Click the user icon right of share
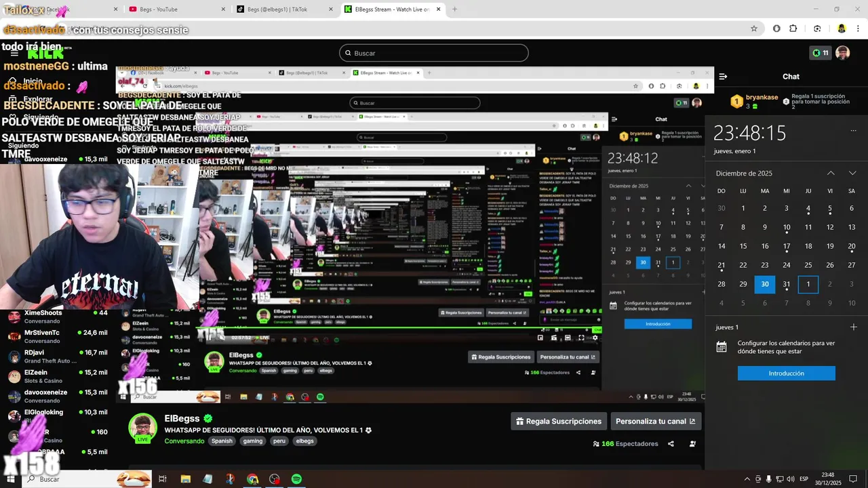Screen dimensions: 868x488 tap(692, 444)
